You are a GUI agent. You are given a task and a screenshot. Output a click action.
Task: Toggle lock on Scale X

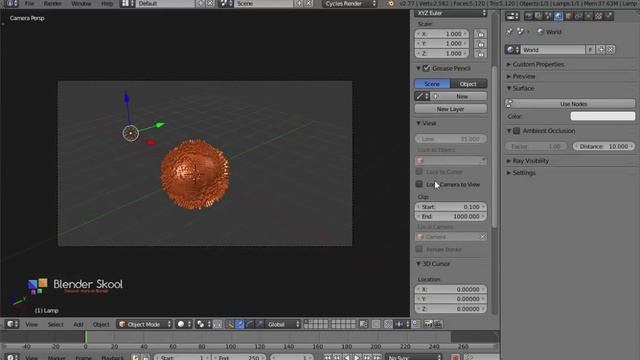click(x=480, y=34)
